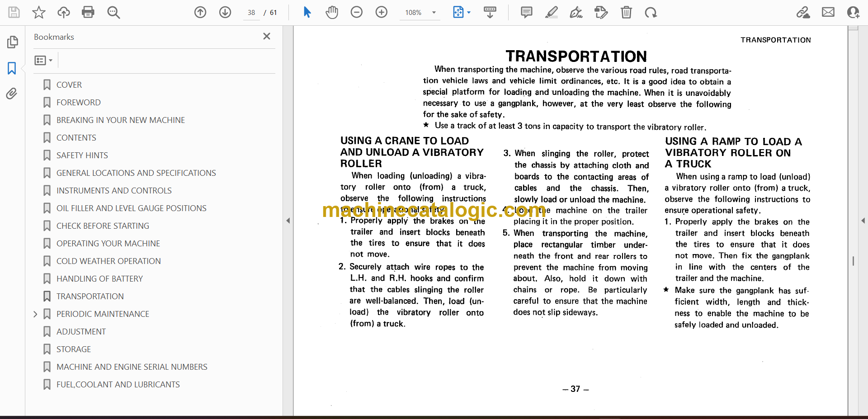Close the Bookmarks panel
Viewport: 868px width, 419px height.
point(267,36)
